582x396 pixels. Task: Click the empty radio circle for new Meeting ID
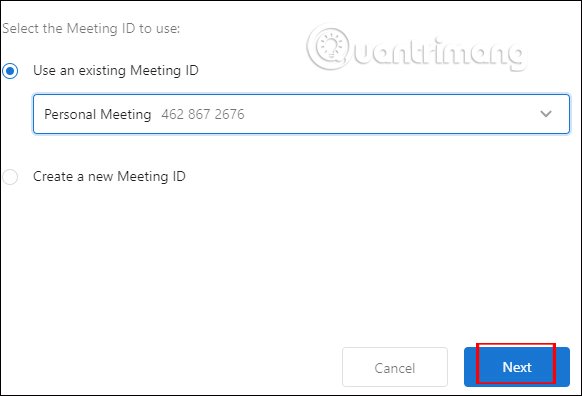[10, 177]
